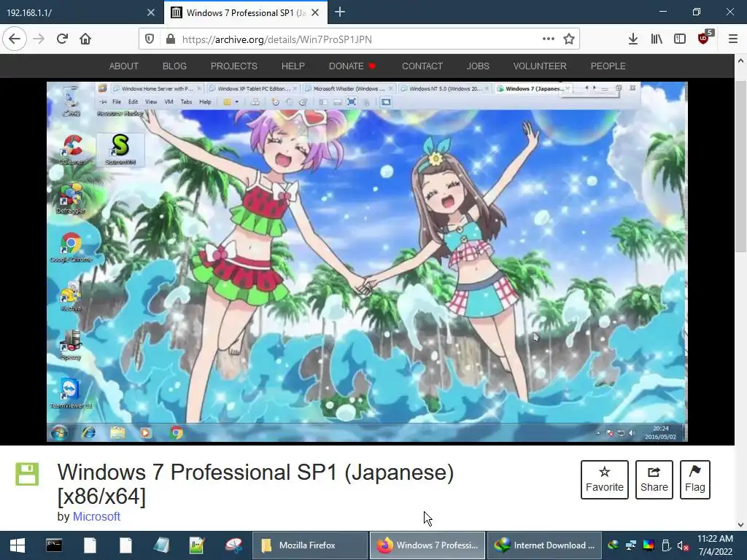
Task: Open the second blank document taskbar icon
Action: [x=125, y=545]
